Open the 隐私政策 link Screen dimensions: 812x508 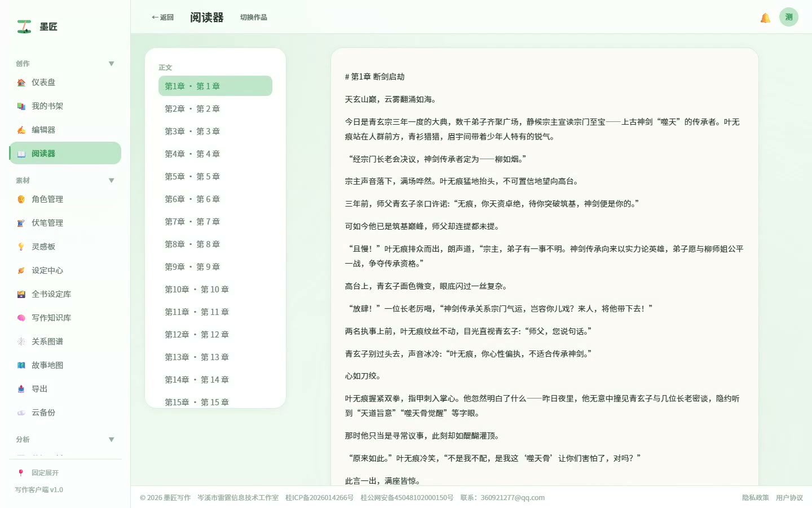tap(756, 498)
